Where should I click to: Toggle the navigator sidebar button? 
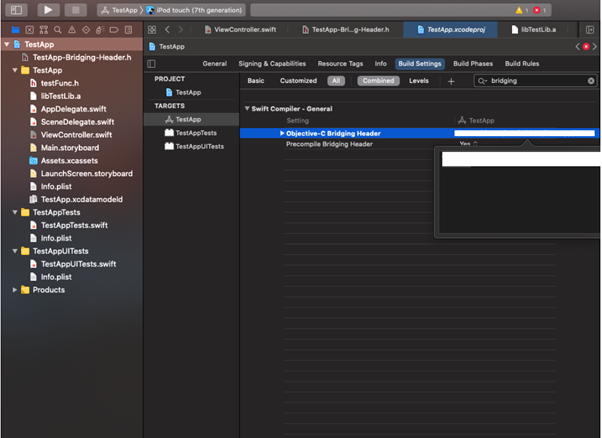(17, 10)
